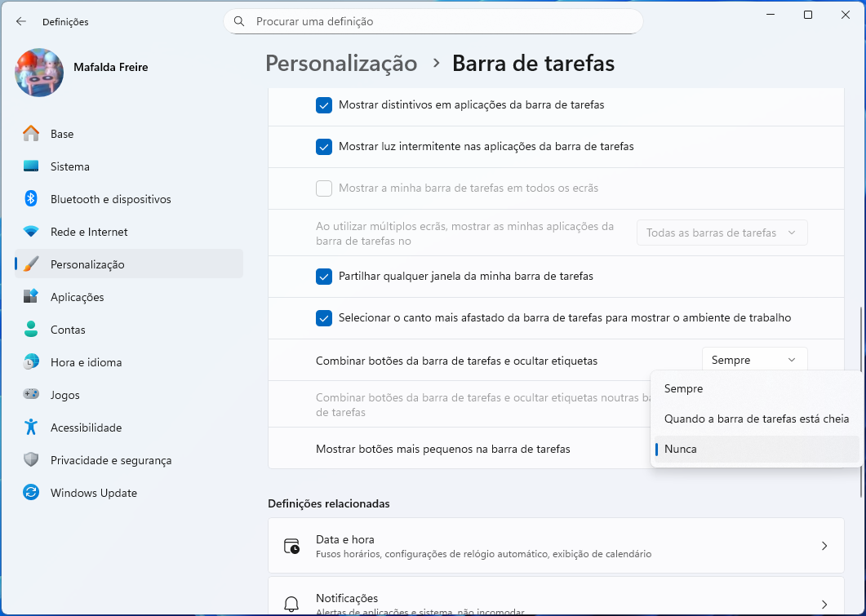Select the Rede e Internet Wi-Fi icon
The height and width of the screenshot is (616, 866).
[31, 232]
